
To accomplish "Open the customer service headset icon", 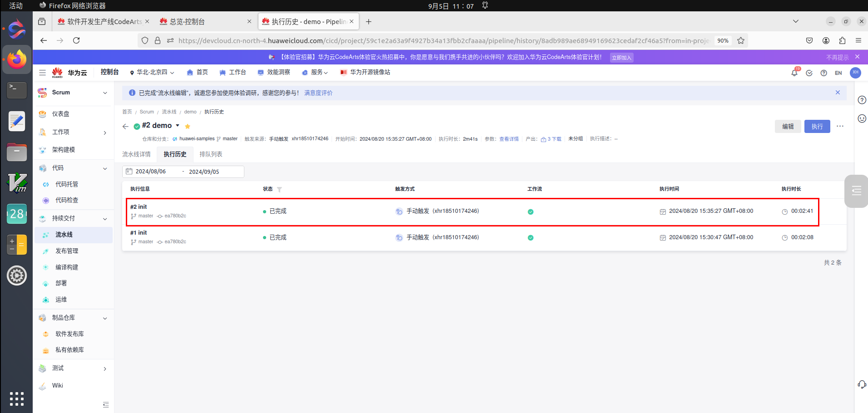I will tap(862, 384).
